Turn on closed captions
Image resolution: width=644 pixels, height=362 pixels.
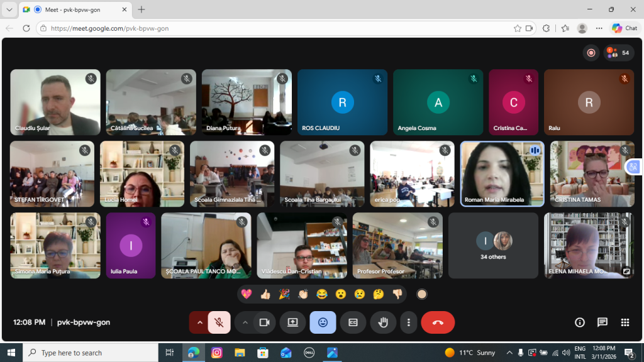353,322
